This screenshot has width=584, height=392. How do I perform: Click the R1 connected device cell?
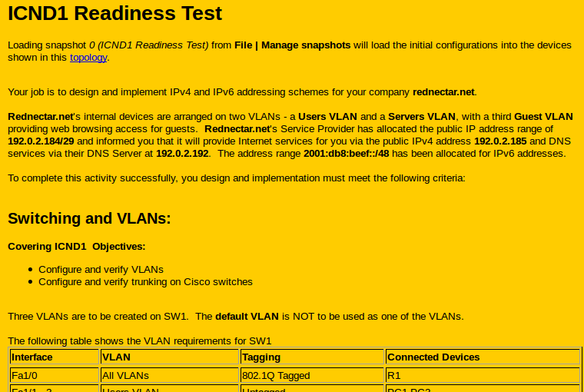(x=394, y=376)
